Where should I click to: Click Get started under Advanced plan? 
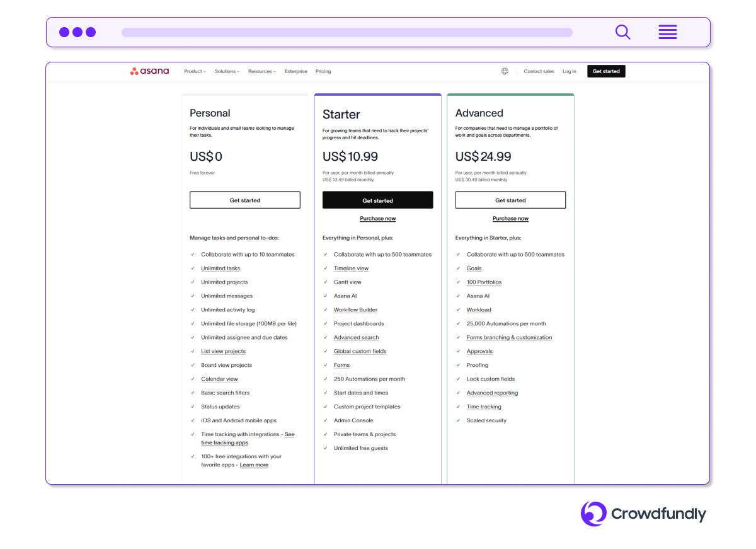510,200
